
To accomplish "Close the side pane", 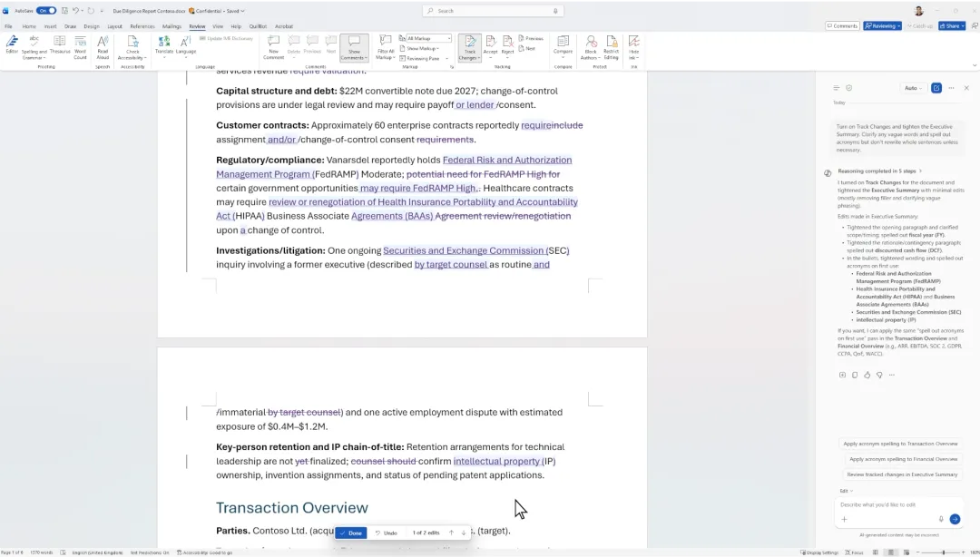I will tap(966, 88).
